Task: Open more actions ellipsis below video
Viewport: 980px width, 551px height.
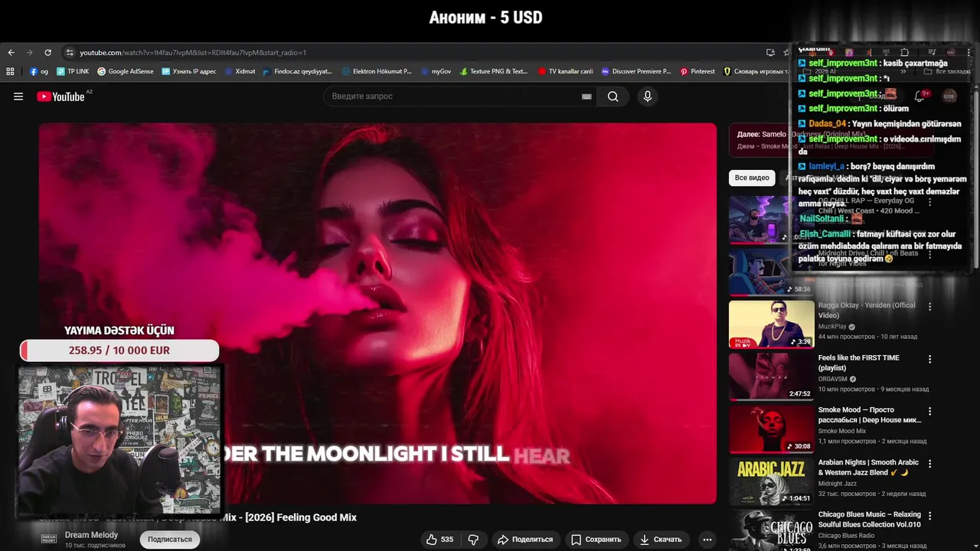Action: point(707,540)
